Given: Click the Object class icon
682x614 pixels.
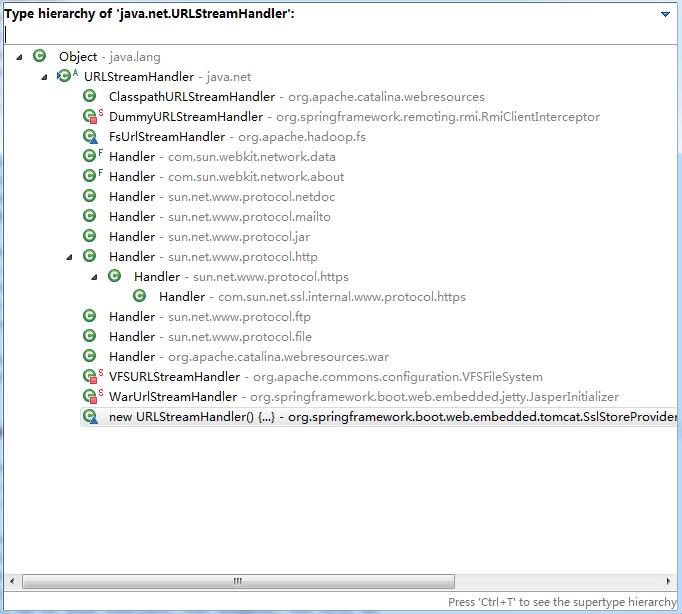Looking at the screenshot, I should 40,57.
